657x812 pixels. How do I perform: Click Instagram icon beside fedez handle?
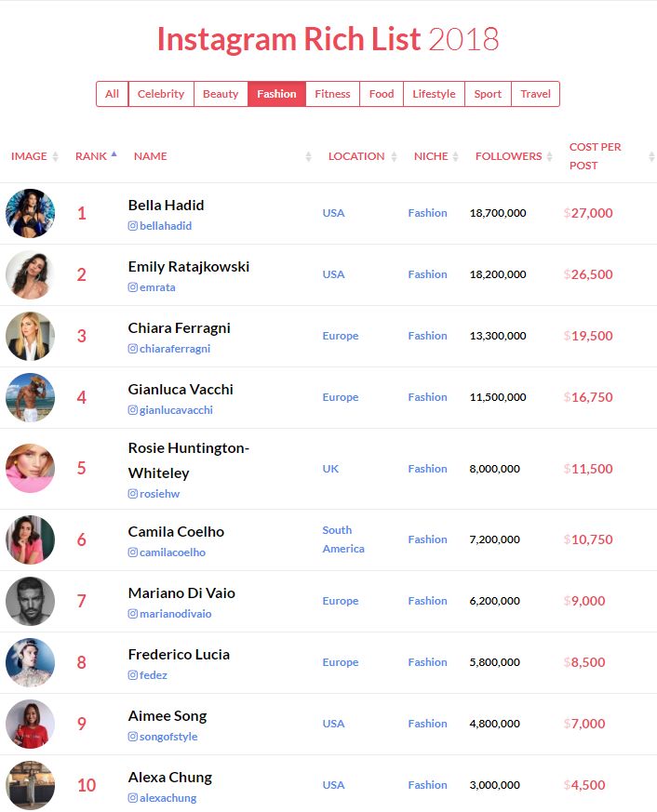[x=133, y=675]
